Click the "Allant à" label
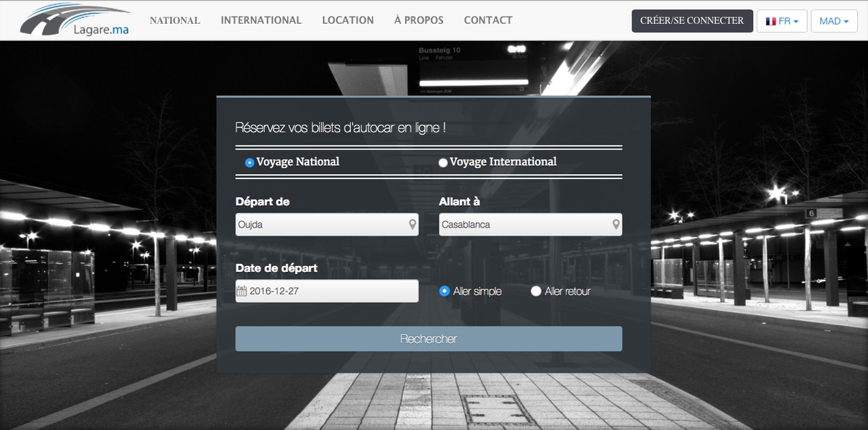This screenshot has width=868, height=430. 459,202
